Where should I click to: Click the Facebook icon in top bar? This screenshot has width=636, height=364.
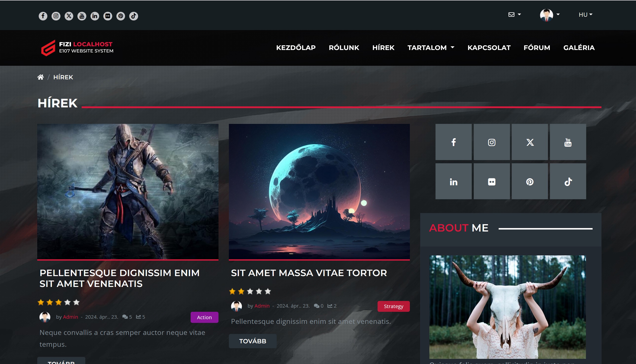[x=43, y=16]
